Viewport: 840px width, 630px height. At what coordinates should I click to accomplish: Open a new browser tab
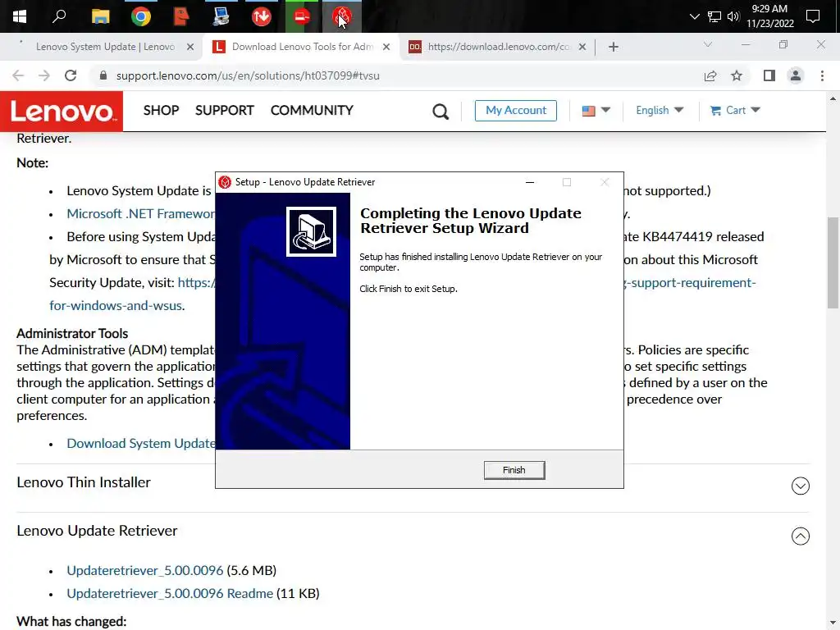tap(614, 47)
